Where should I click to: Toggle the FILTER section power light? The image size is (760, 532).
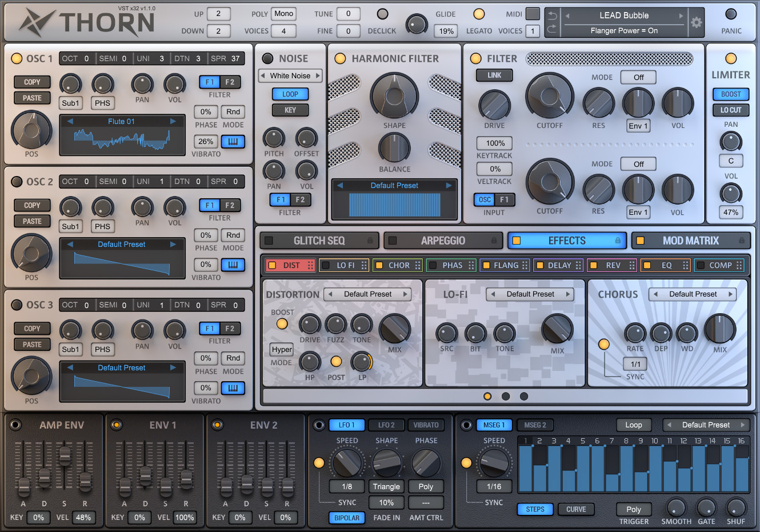click(475, 58)
